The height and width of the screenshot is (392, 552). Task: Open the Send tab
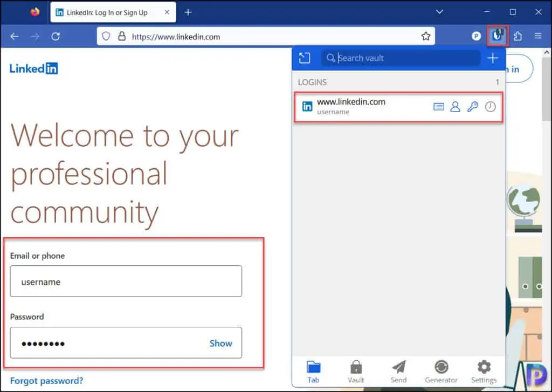(398, 372)
